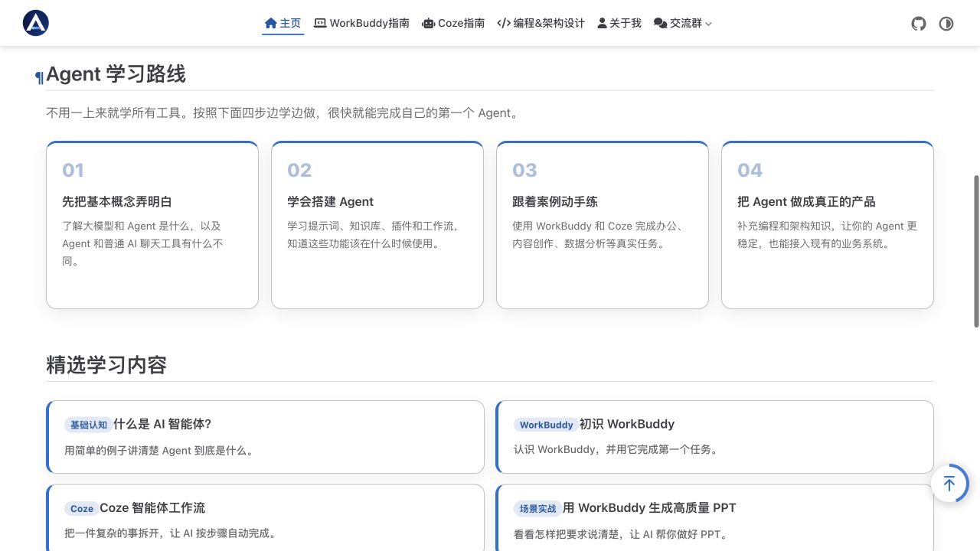The height and width of the screenshot is (551, 980).
Task: Open the Coze指南 nav item
Action: [453, 24]
